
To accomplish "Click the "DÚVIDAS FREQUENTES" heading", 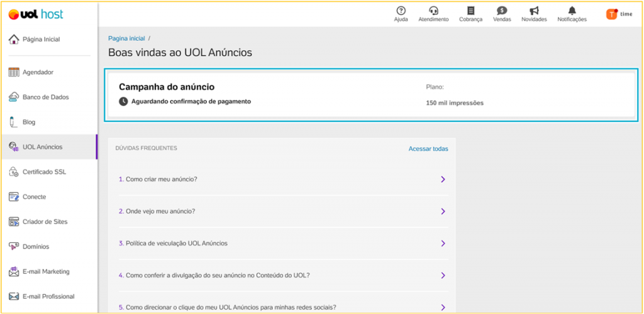I will coord(146,148).
